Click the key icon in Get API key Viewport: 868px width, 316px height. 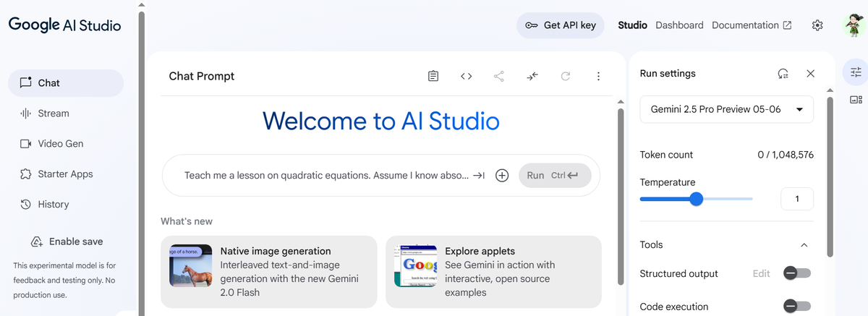pyautogui.click(x=532, y=25)
